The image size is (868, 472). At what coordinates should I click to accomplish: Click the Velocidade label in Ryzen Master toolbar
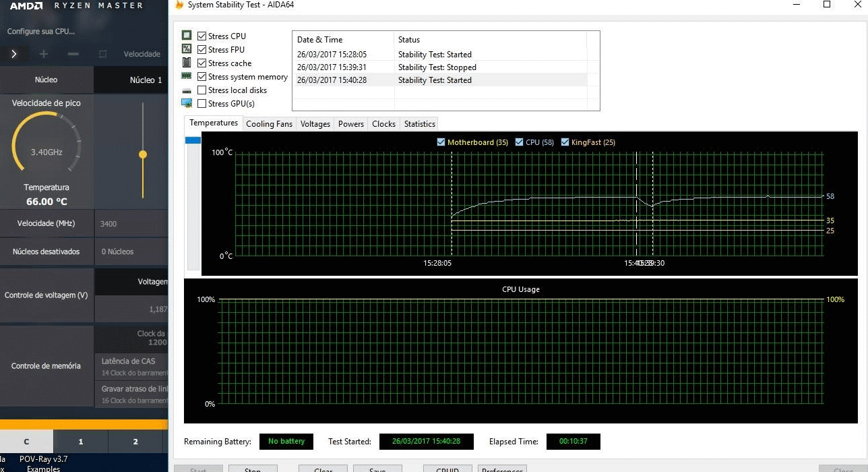tap(142, 54)
